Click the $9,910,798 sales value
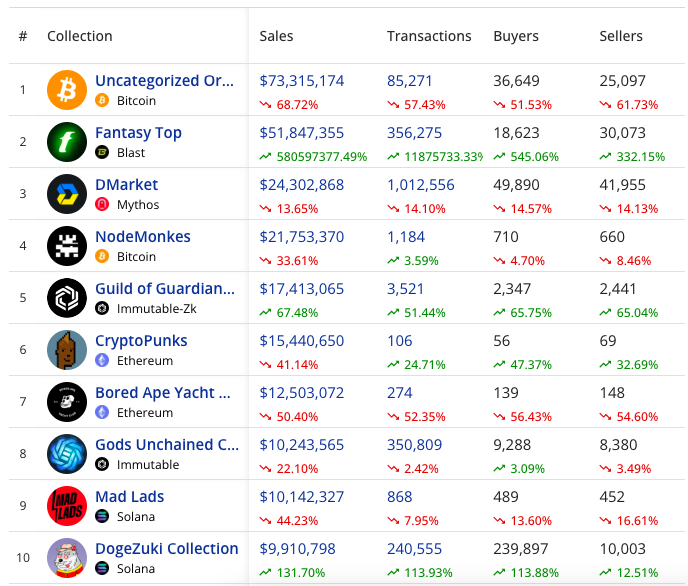688x586 pixels. [x=297, y=549]
